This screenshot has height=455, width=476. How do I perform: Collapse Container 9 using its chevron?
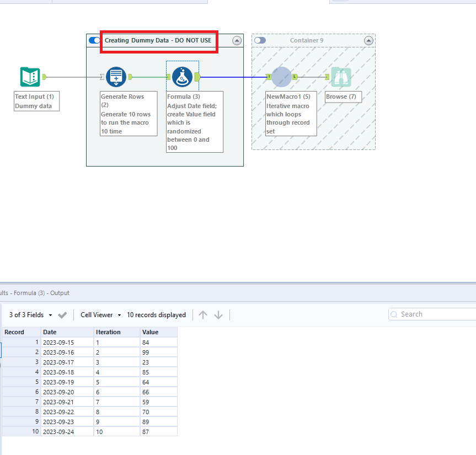pyautogui.click(x=368, y=40)
